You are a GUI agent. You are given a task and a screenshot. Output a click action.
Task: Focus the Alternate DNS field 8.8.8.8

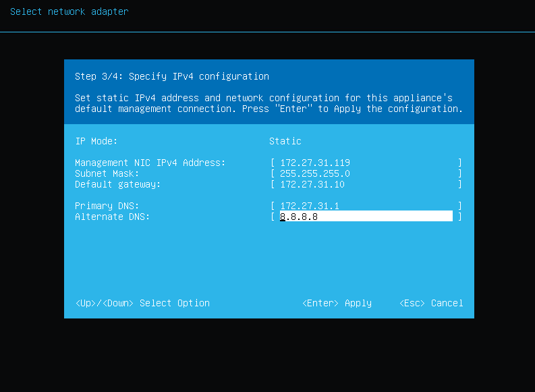coord(366,217)
